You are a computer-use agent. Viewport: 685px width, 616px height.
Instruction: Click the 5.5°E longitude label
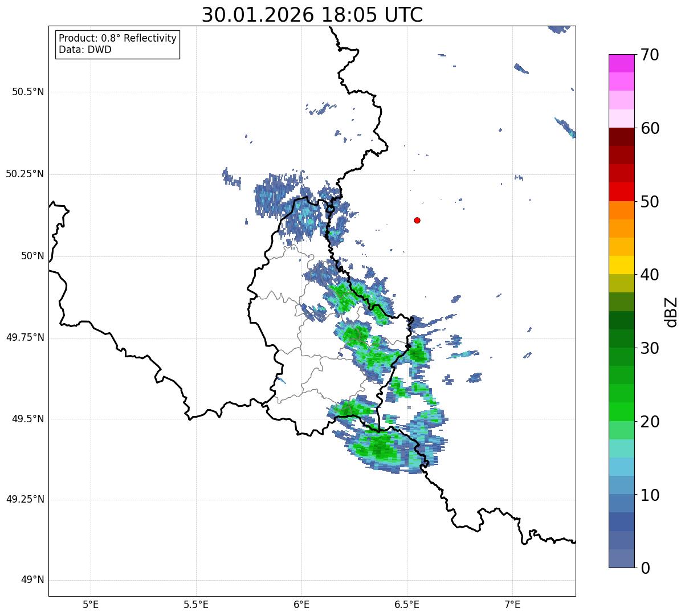pyautogui.click(x=196, y=605)
